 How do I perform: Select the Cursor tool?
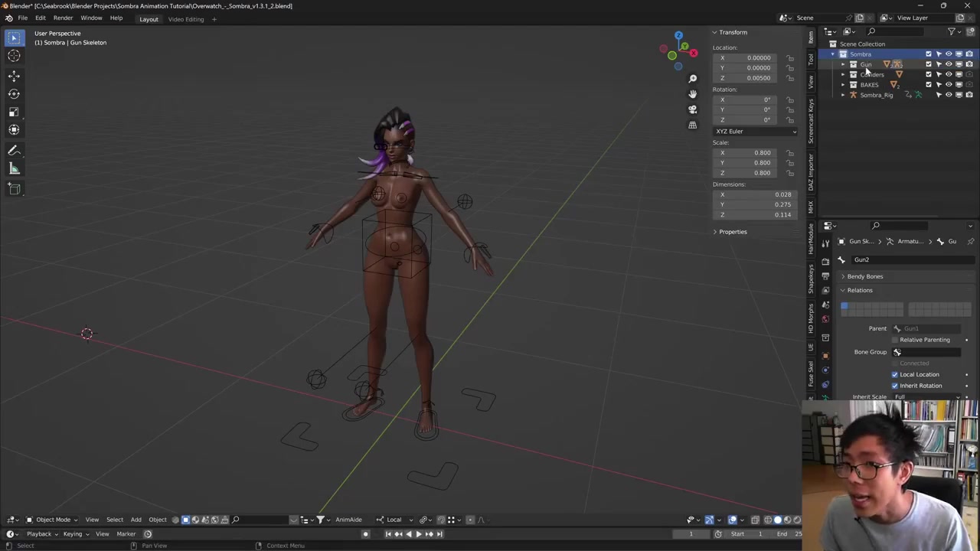coord(14,56)
